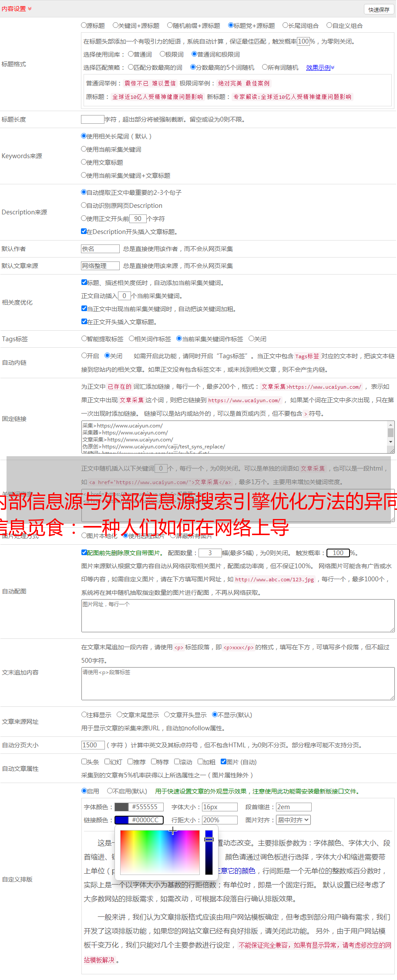Toggle 配图前先删除原文自带图片 checkbox
Viewport: 397px width, 980px height.
point(84,553)
